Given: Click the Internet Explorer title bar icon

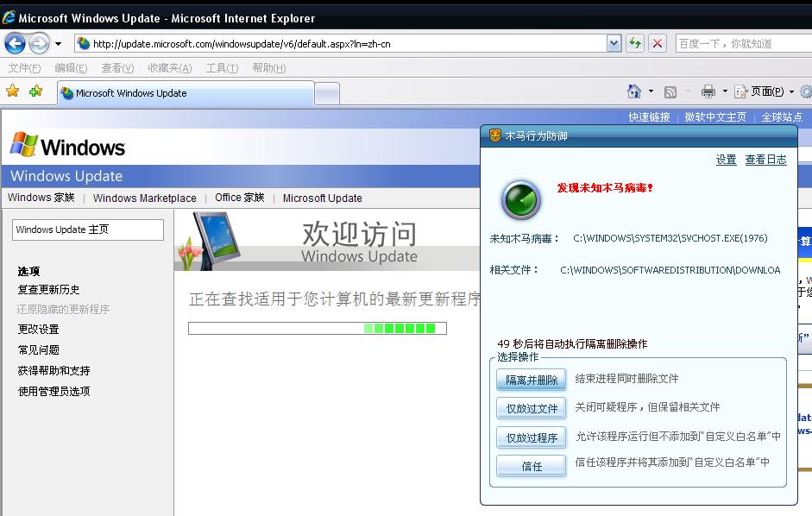Looking at the screenshot, I should [x=9, y=17].
